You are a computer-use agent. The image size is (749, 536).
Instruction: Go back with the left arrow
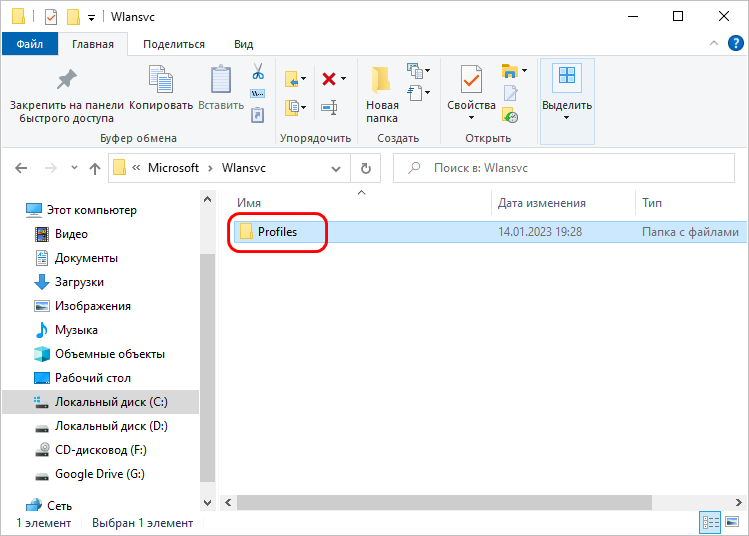tap(21, 168)
